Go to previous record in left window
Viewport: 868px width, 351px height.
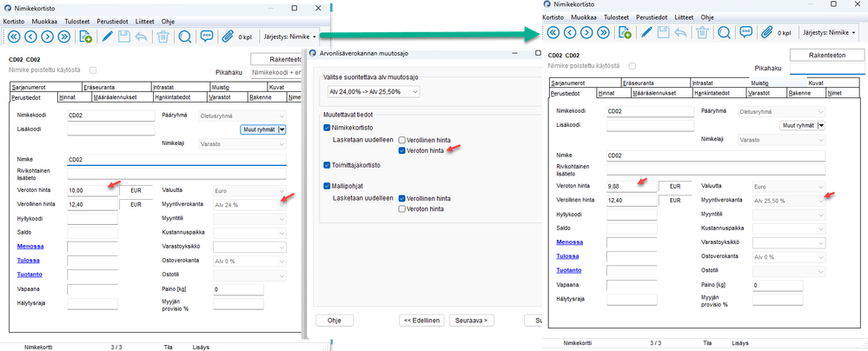(30, 37)
